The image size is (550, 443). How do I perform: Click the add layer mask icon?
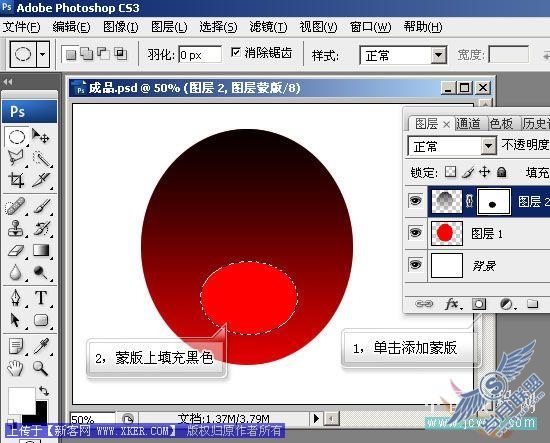479,304
